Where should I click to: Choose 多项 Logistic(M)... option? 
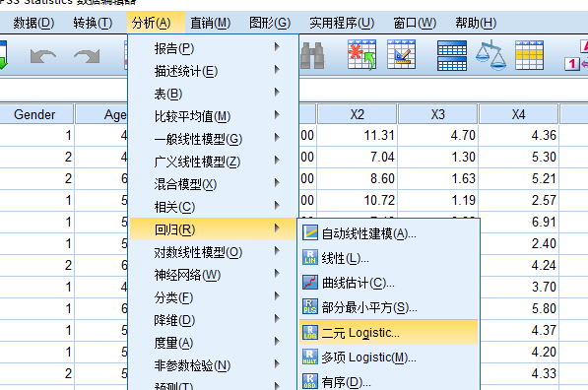[389, 357]
